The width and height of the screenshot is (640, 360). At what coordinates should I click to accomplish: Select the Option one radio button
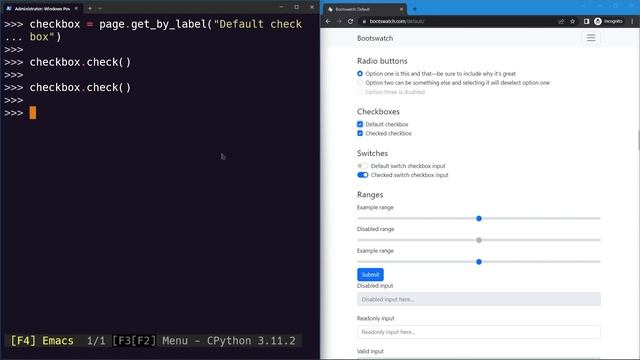click(360, 73)
